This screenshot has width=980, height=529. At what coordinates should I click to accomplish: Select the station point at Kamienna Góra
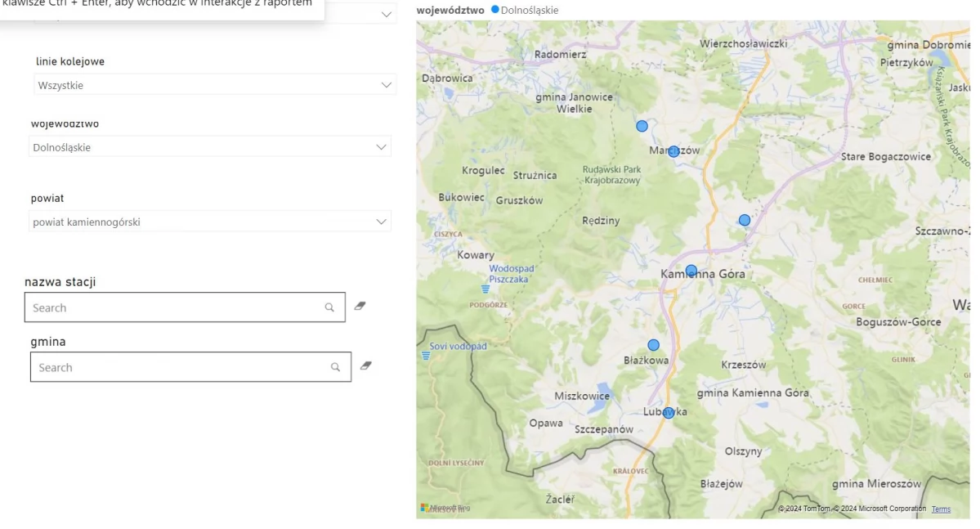pos(691,271)
